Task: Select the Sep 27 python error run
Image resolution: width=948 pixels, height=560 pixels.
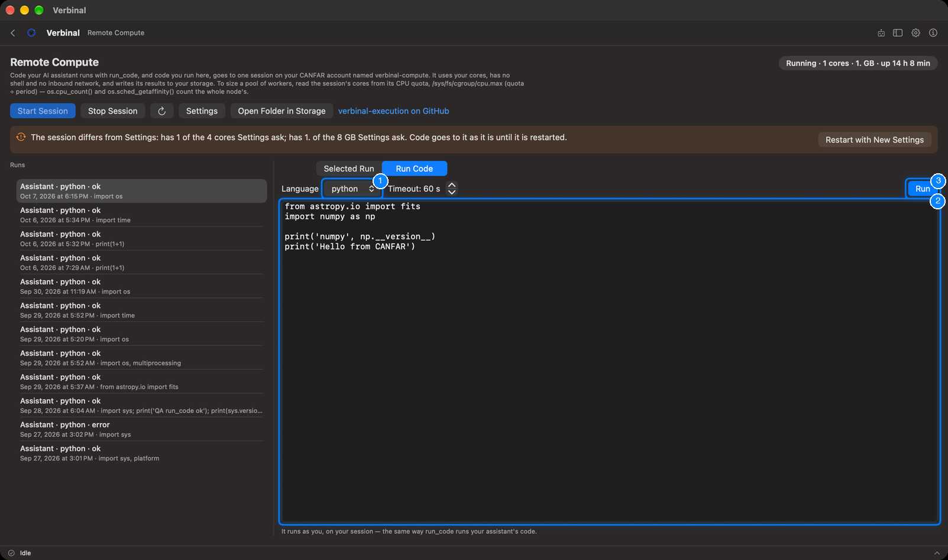Action: pos(141,429)
